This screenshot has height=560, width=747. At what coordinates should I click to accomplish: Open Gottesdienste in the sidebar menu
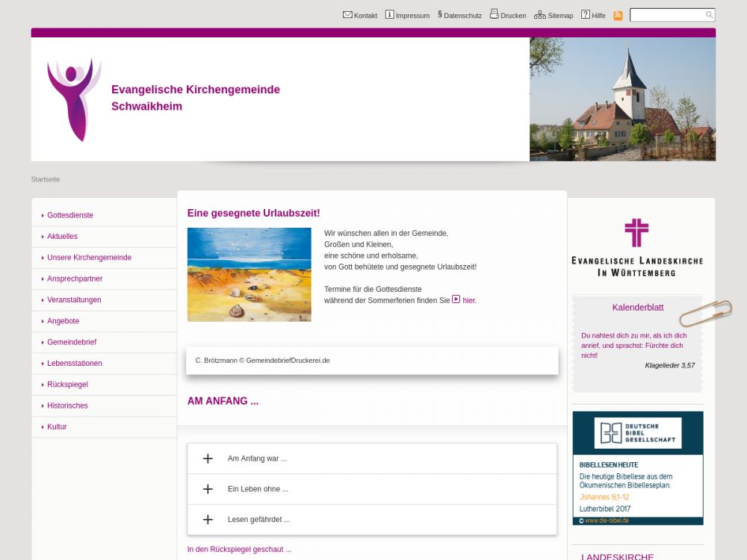pos(70,215)
